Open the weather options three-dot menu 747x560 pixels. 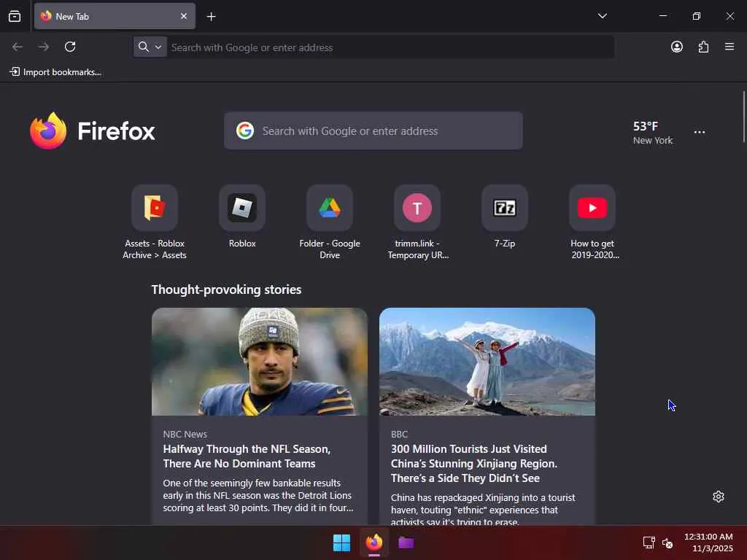[700, 133]
